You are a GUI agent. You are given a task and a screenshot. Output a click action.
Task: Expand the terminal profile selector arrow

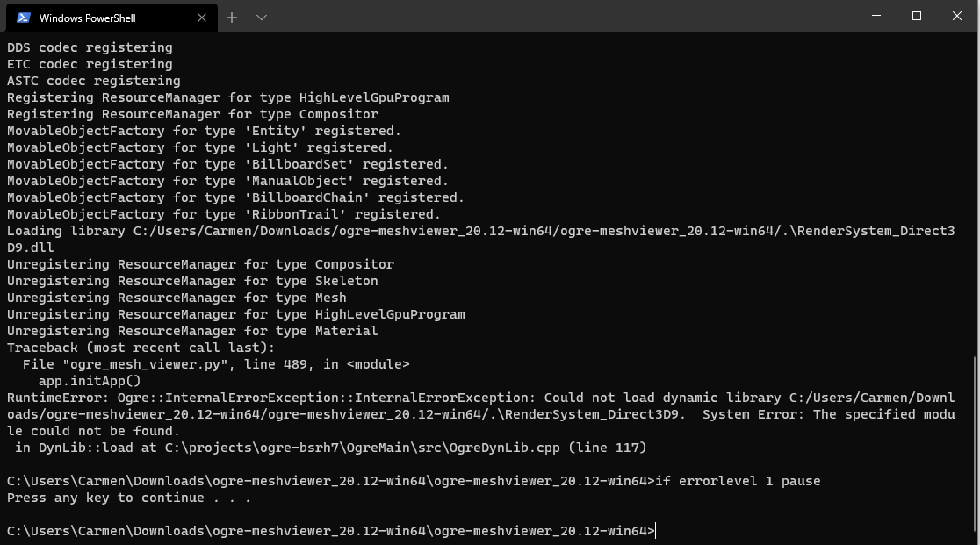[261, 17]
